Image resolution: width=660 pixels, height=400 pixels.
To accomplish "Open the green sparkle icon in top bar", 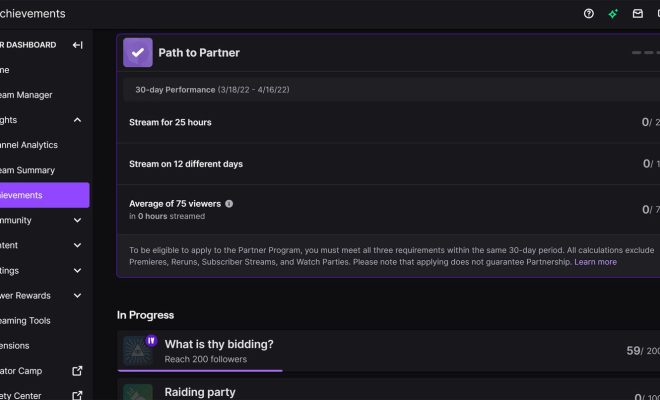I will pos(613,14).
